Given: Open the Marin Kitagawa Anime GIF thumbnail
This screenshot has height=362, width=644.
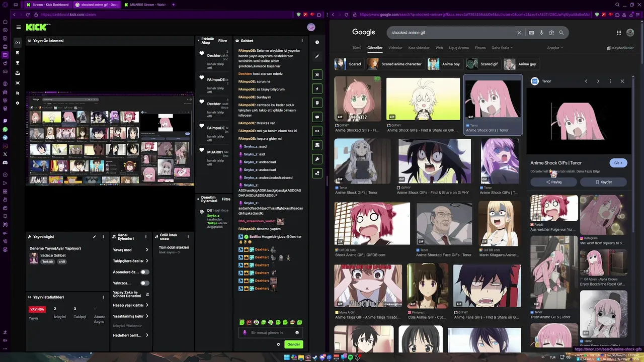Looking at the screenshot, I should (x=500, y=223).
